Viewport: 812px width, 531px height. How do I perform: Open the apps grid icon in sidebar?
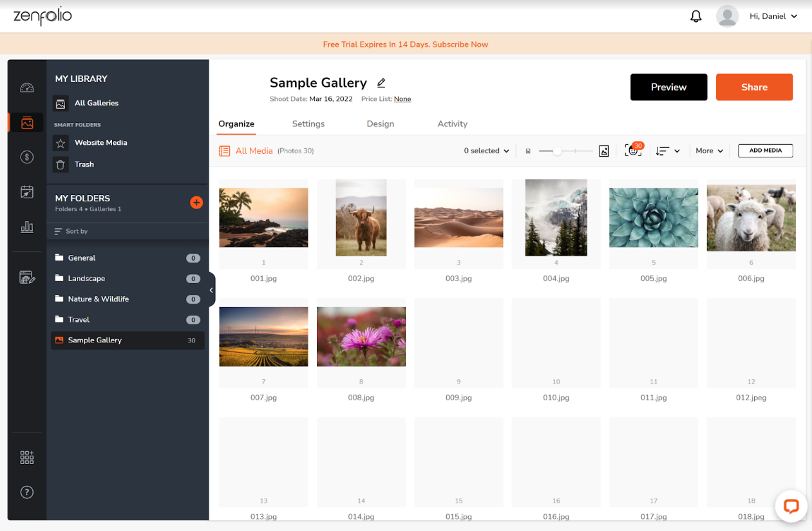(26, 458)
